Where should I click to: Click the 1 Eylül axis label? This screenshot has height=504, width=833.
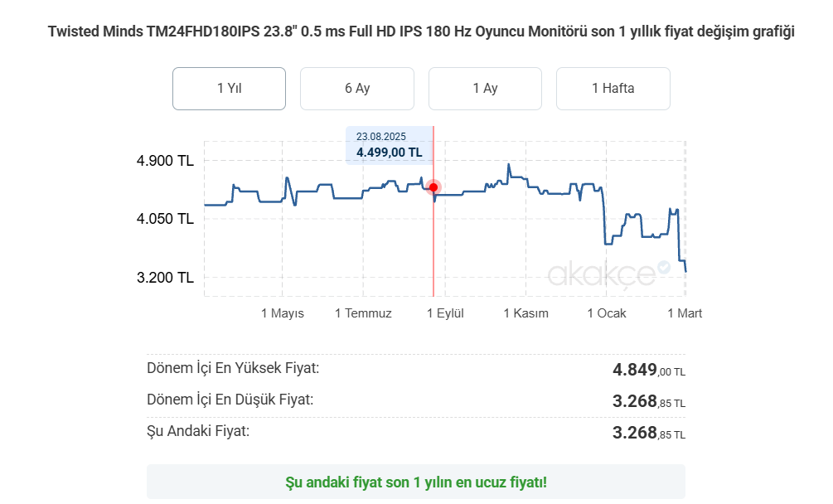445,313
